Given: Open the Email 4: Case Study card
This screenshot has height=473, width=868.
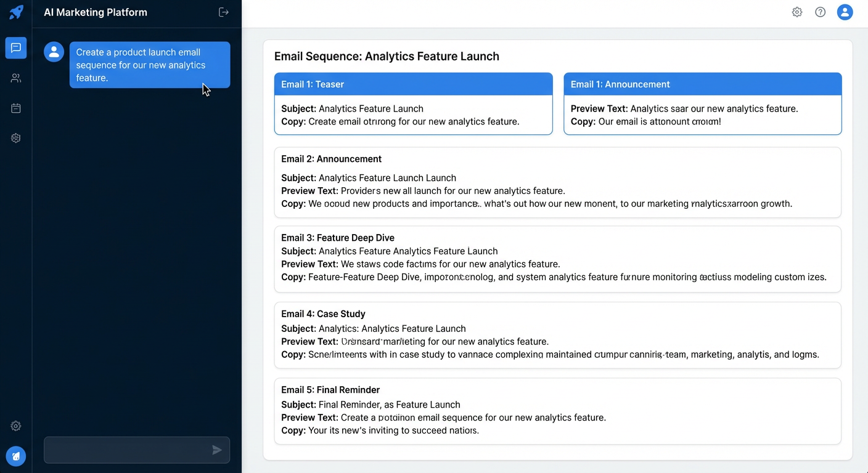Looking at the screenshot, I should 556,335.
